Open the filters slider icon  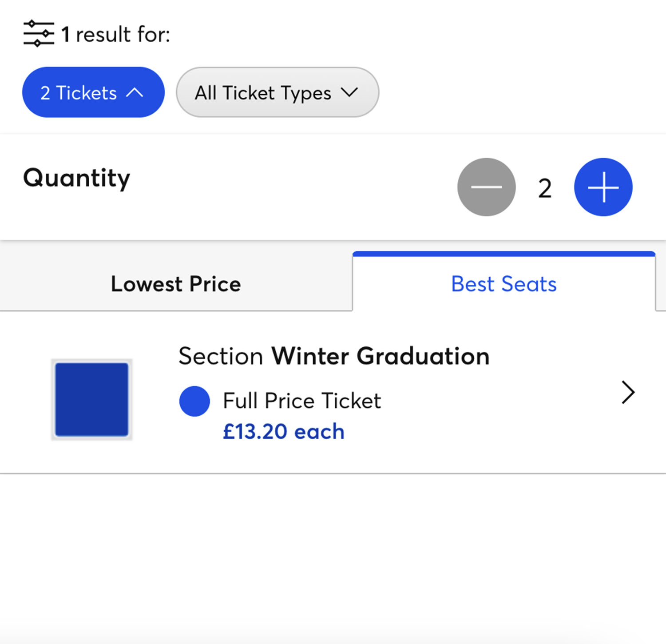39,33
